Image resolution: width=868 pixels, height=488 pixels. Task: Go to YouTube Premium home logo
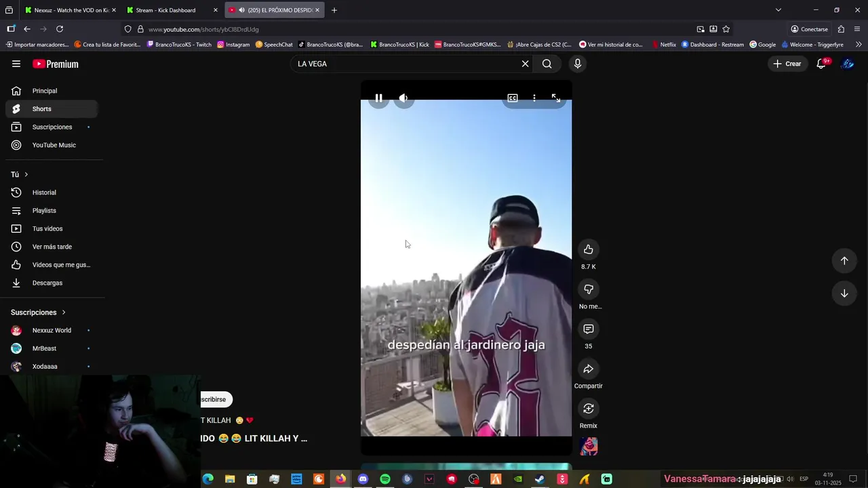click(56, 64)
